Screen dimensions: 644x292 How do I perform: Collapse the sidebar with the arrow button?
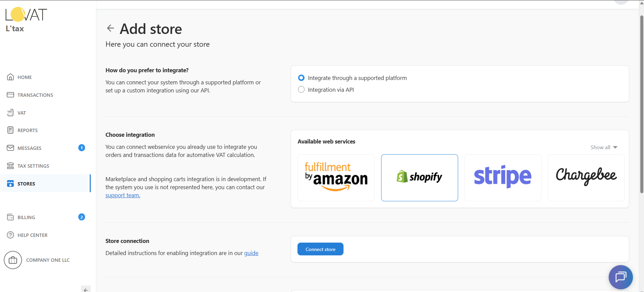pyautogui.click(x=86, y=289)
